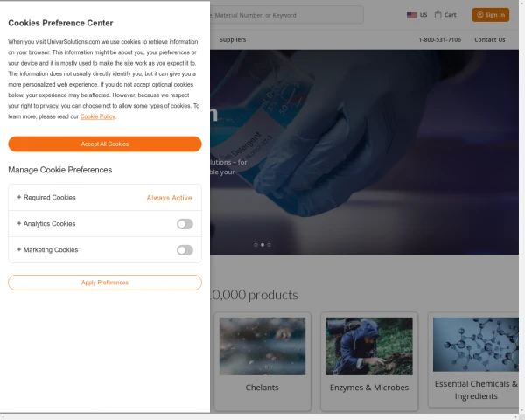Image resolution: width=525 pixels, height=420 pixels.
Task: Click the plus icon beside Required Cookies
Action: coord(19,198)
